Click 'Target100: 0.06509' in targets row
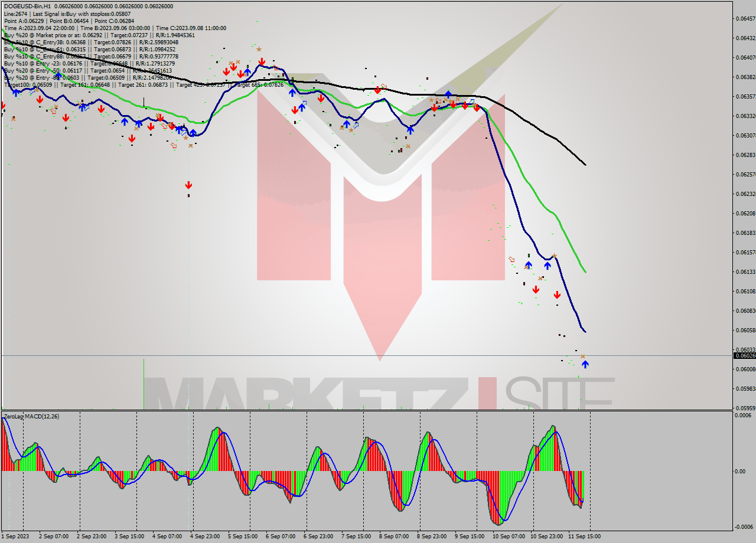 tap(30, 84)
